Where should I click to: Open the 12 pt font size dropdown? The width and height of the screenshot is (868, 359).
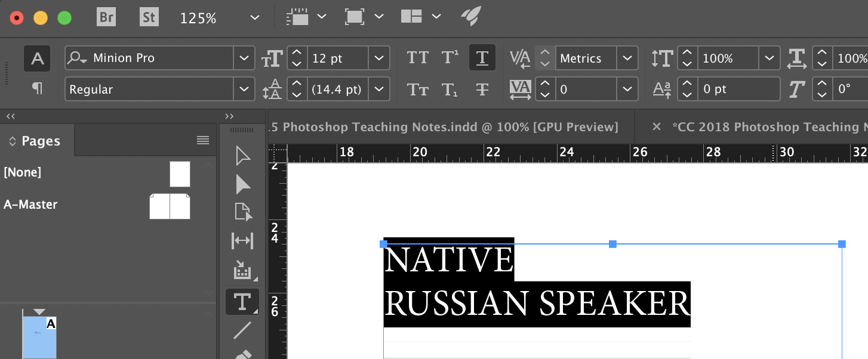point(379,58)
